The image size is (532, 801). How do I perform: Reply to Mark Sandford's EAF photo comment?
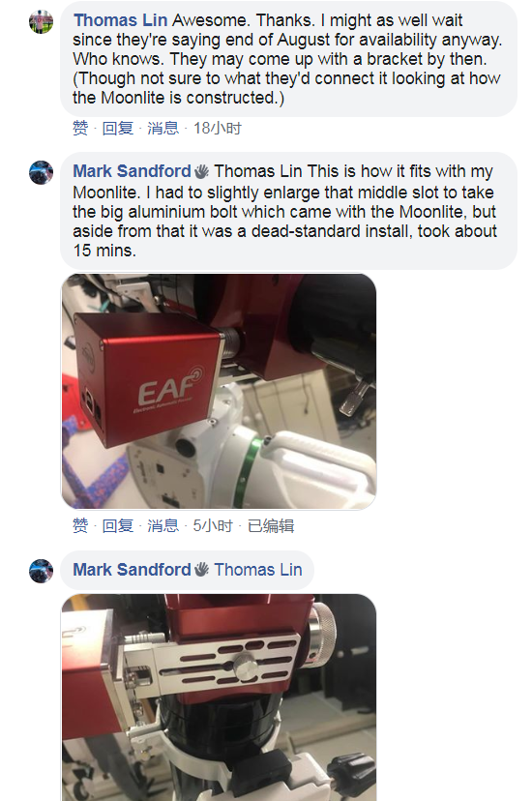[117, 525]
